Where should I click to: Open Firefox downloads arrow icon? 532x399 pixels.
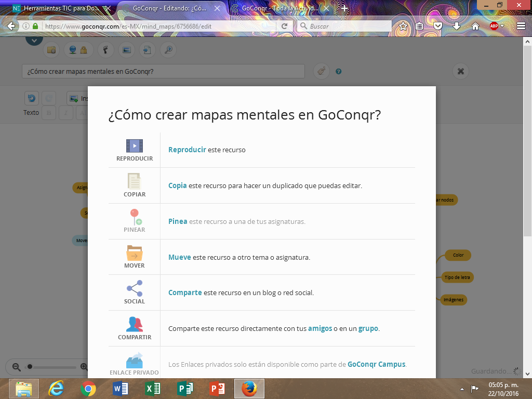(457, 26)
